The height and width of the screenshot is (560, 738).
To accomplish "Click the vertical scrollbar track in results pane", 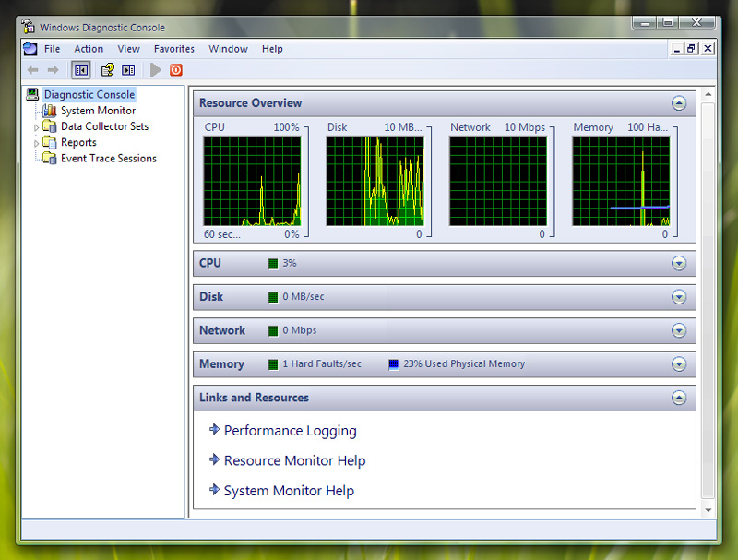I will coord(708,301).
